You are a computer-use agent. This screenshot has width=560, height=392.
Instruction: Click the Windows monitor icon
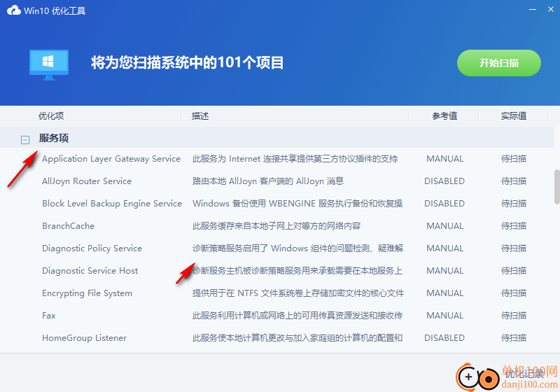[49, 65]
